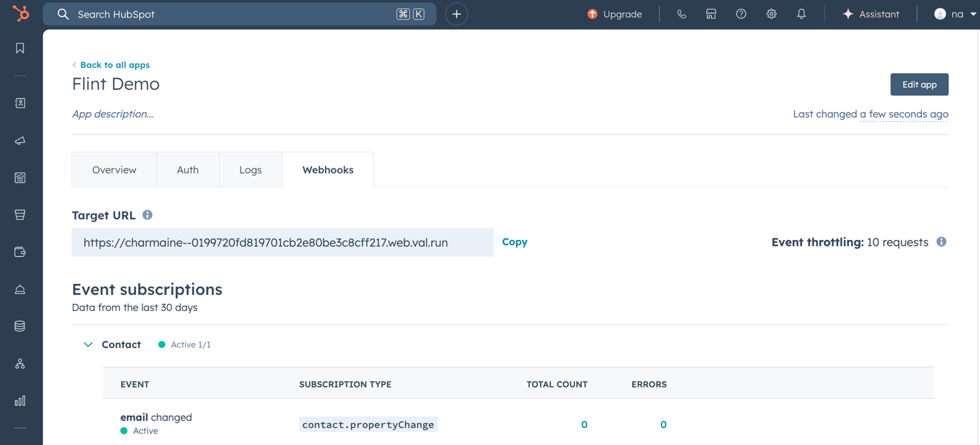Screen dimensions: 980x445
Task: Click the Target URL info icon
Action: (x=148, y=215)
